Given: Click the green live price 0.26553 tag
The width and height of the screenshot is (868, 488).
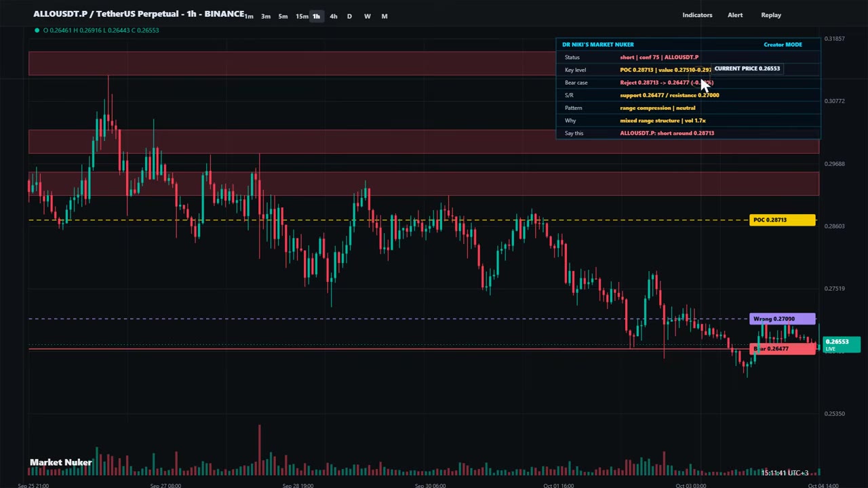Looking at the screenshot, I should pos(840,344).
